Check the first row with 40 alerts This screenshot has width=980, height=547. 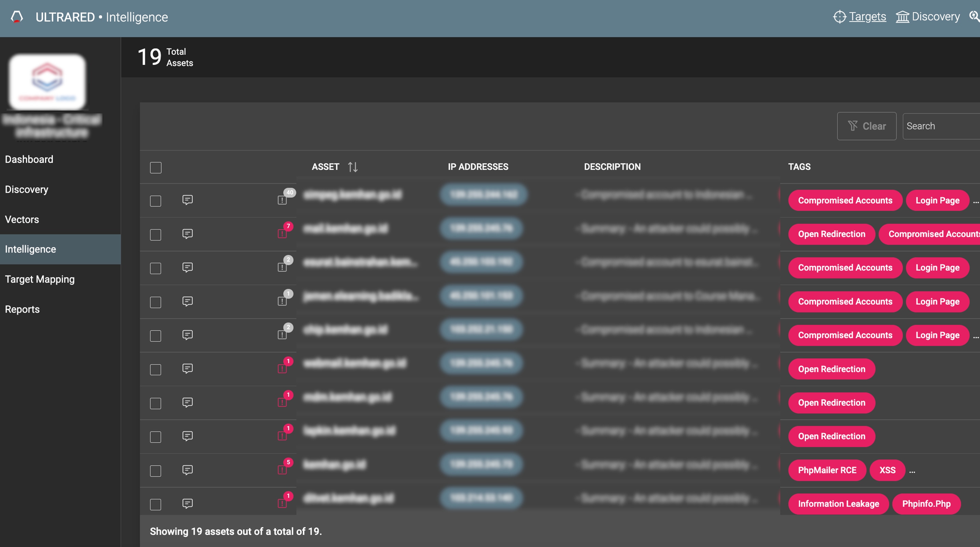click(156, 201)
